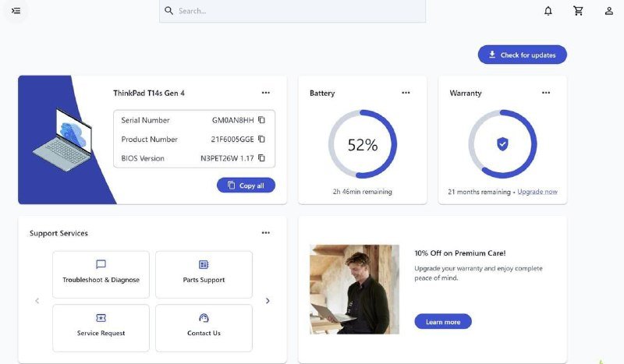Viewport: 624px width, 364px height.
Task: Open the user account profile icon
Action: click(x=609, y=11)
